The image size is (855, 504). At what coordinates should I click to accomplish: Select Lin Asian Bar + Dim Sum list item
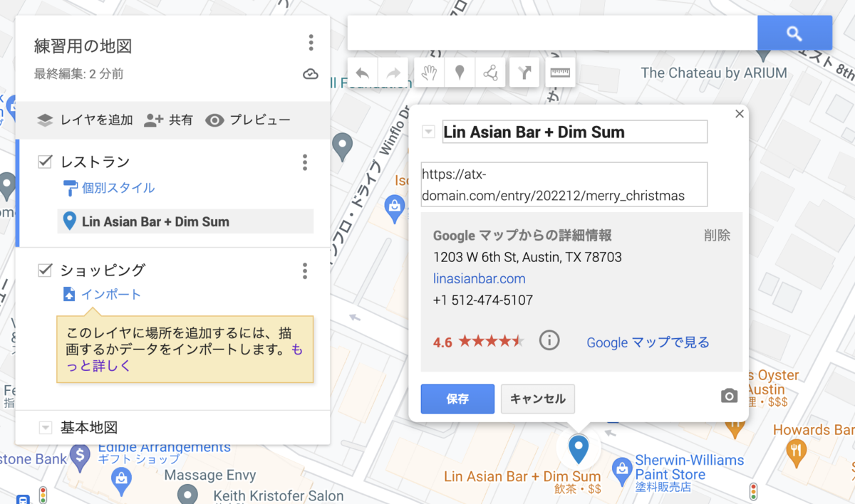(185, 221)
